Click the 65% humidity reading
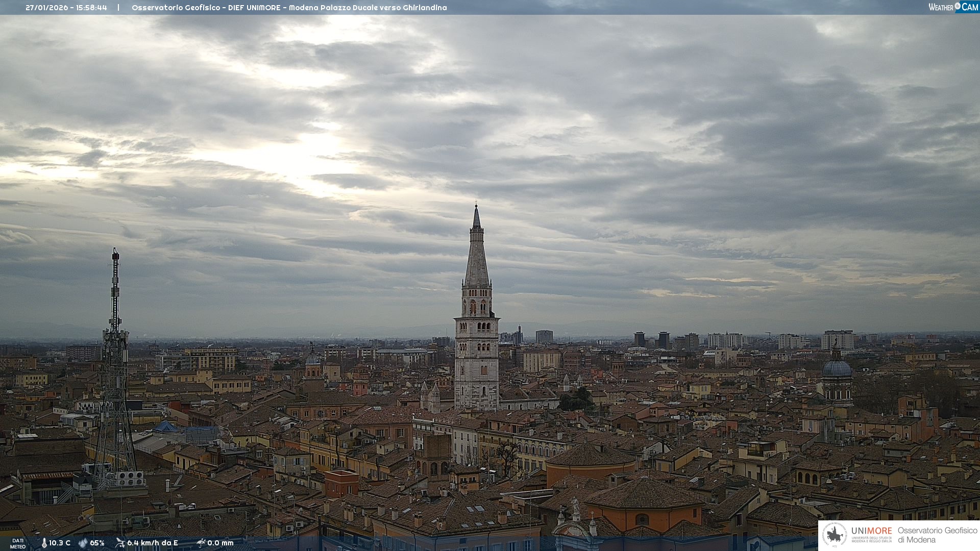This screenshot has height=551, width=980. (x=97, y=543)
